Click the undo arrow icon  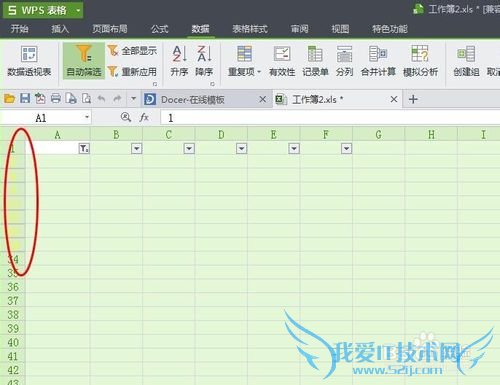pyautogui.click(x=102, y=99)
